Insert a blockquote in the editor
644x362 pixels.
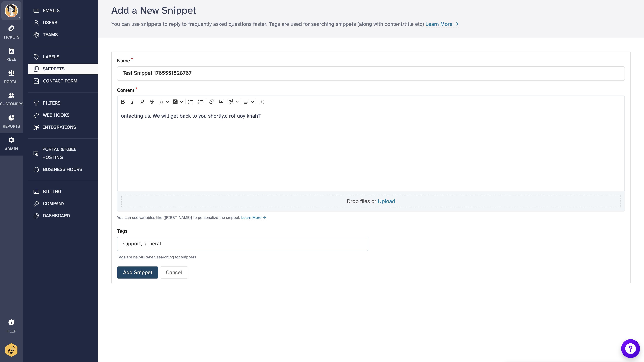tap(221, 102)
